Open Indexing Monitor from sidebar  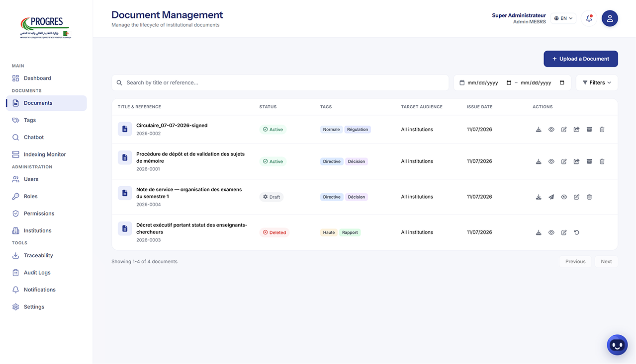46,154
